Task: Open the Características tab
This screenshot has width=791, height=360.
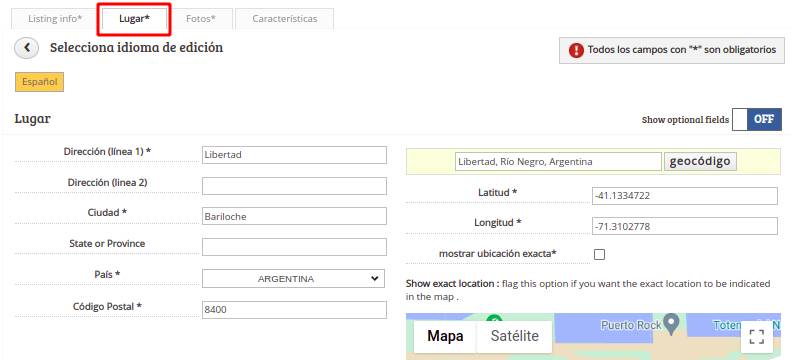Action: click(x=285, y=19)
